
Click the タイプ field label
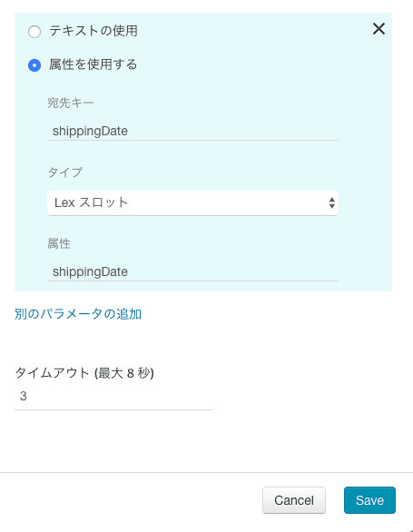click(64, 172)
